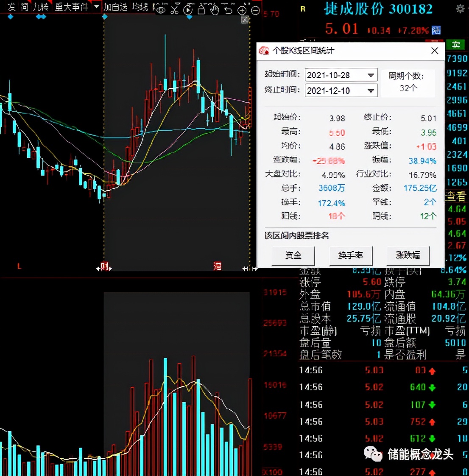Image resolution: width=469 pixels, height=476 pixels.
Task: Zoom out with the minus circle icon
Action: click(x=255, y=11)
